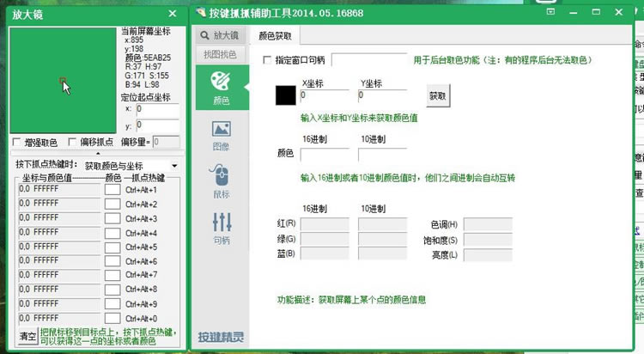
Task: Switch to the 颜色获取 tab
Action: (276, 36)
